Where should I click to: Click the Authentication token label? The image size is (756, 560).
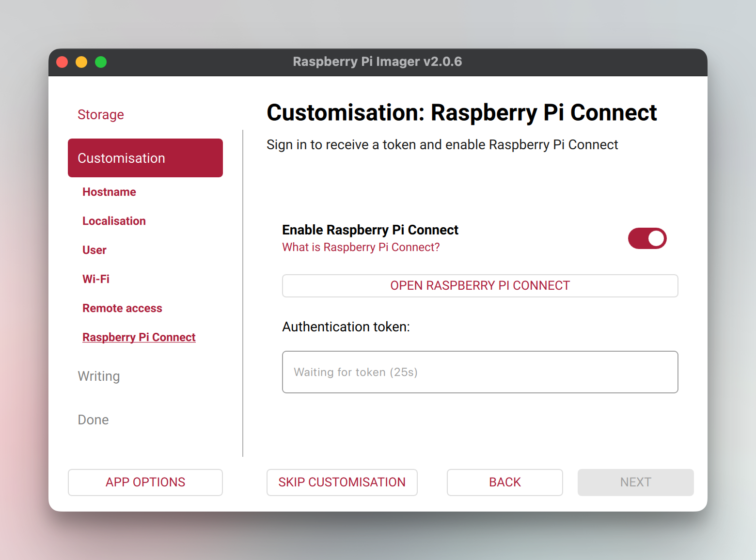346,327
